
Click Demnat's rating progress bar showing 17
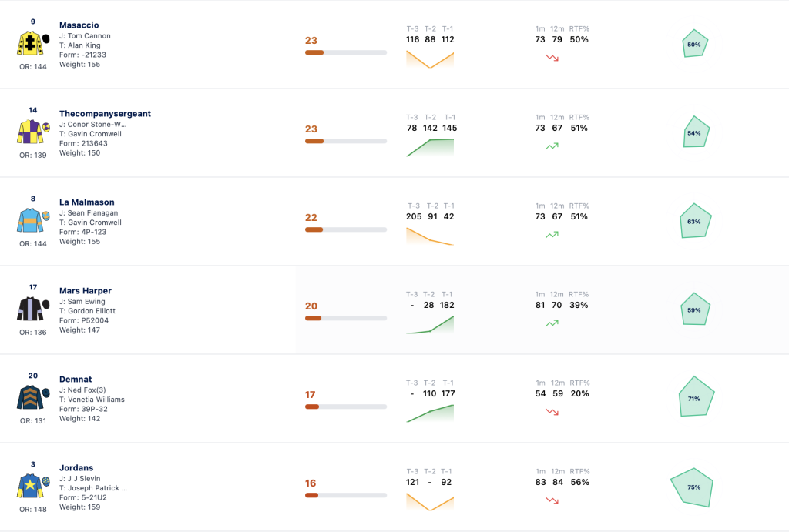point(346,407)
